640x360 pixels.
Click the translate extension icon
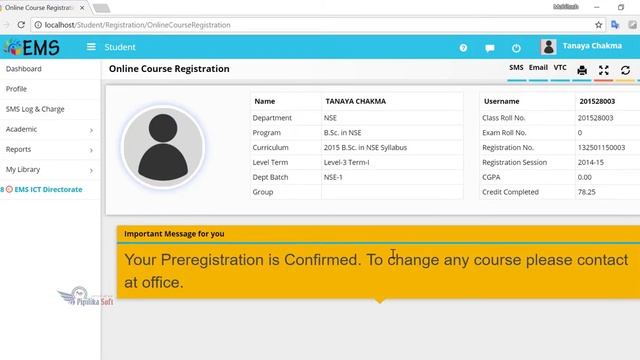(x=615, y=25)
